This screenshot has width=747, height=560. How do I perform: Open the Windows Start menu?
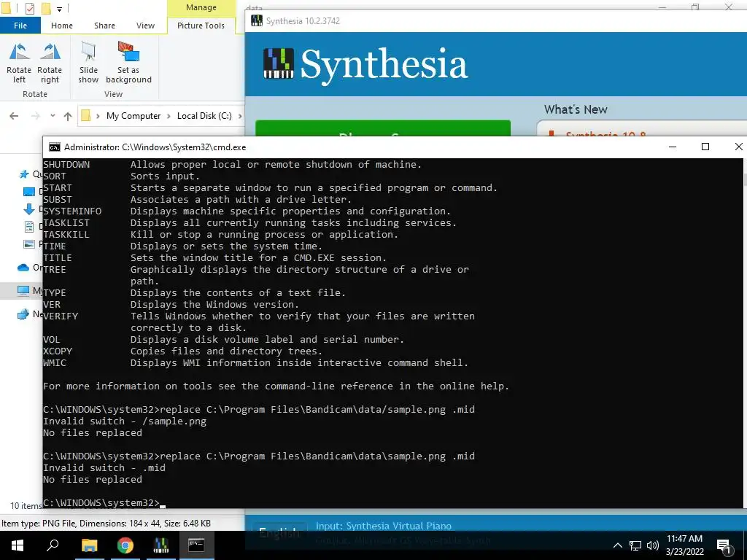(x=18, y=545)
